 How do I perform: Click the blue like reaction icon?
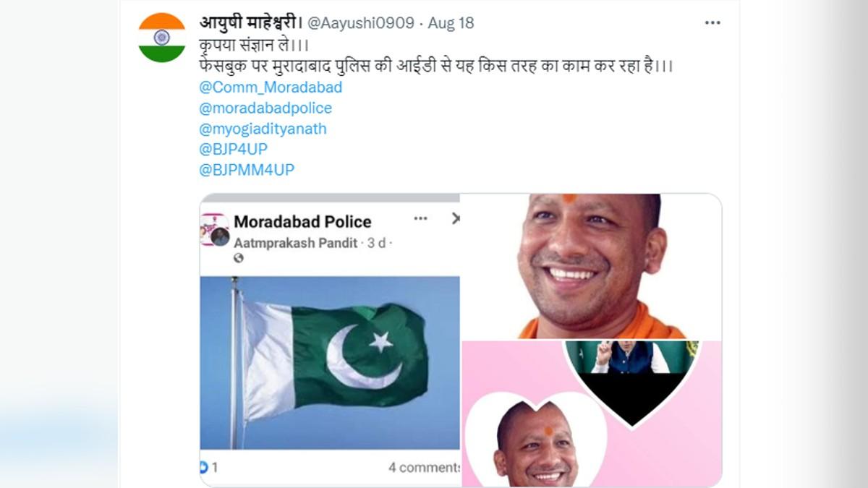tap(204, 468)
